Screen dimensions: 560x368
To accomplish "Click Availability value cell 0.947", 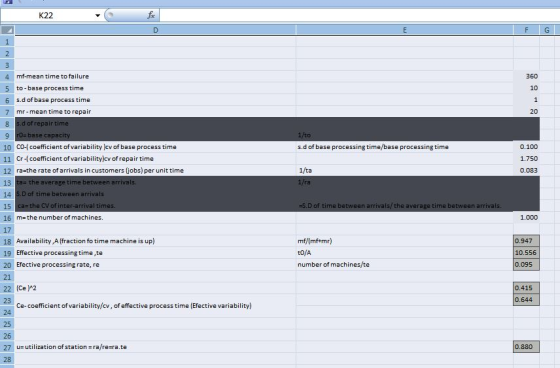I will 526,241.
